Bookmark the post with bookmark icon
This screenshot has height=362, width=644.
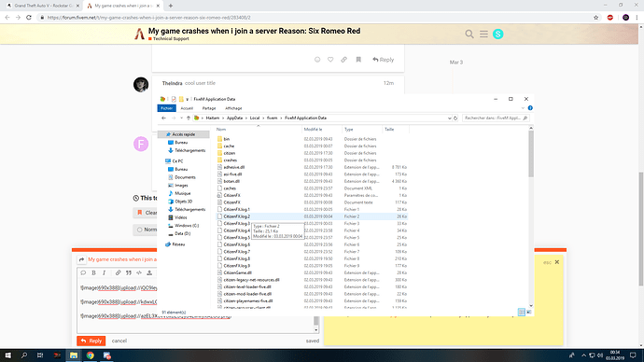click(x=358, y=60)
